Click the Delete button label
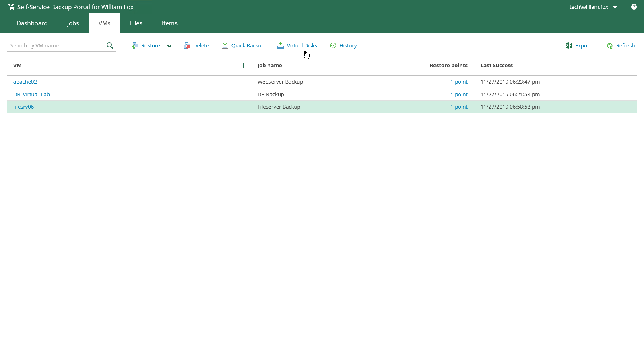Viewport: 644px width, 362px height. pyautogui.click(x=201, y=46)
